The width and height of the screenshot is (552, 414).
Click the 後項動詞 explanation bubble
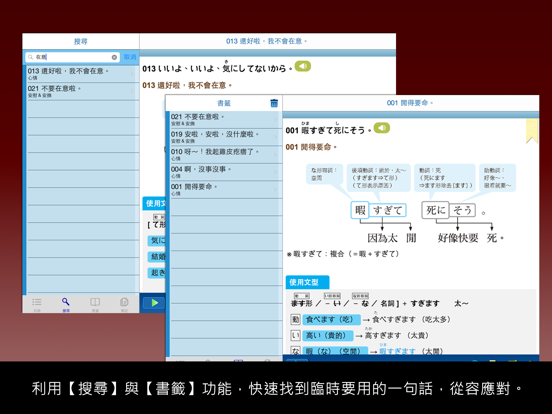[x=379, y=178]
